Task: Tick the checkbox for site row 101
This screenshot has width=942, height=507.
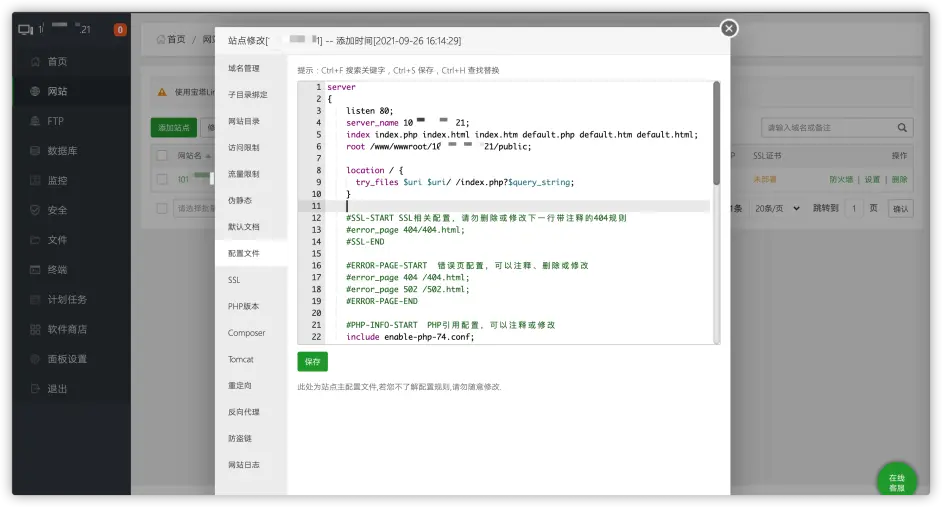Action: coord(162,179)
